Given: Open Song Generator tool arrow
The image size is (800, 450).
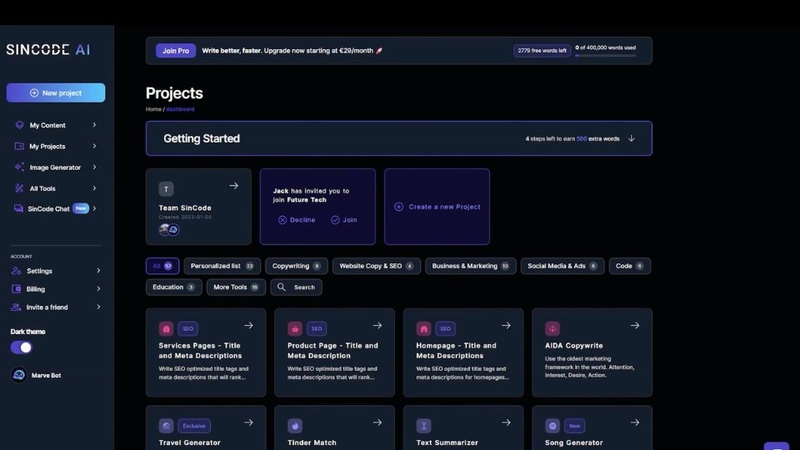Looking at the screenshot, I should coord(635,422).
